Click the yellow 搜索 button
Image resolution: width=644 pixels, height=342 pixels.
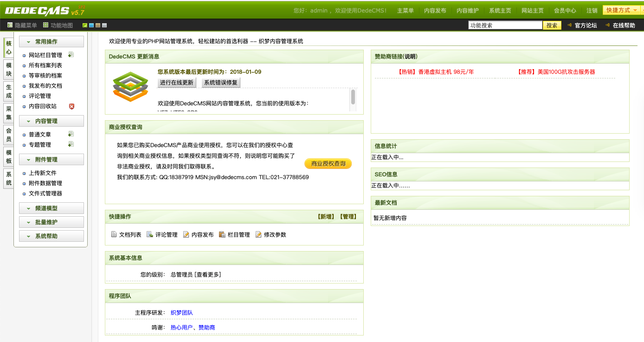pos(552,26)
